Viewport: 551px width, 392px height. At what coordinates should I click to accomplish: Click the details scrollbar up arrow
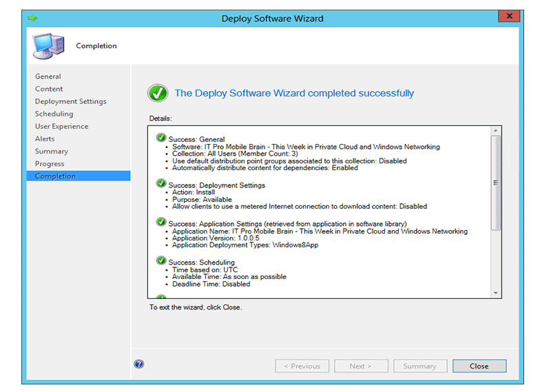pyautogui.click(x=496, y=131)
